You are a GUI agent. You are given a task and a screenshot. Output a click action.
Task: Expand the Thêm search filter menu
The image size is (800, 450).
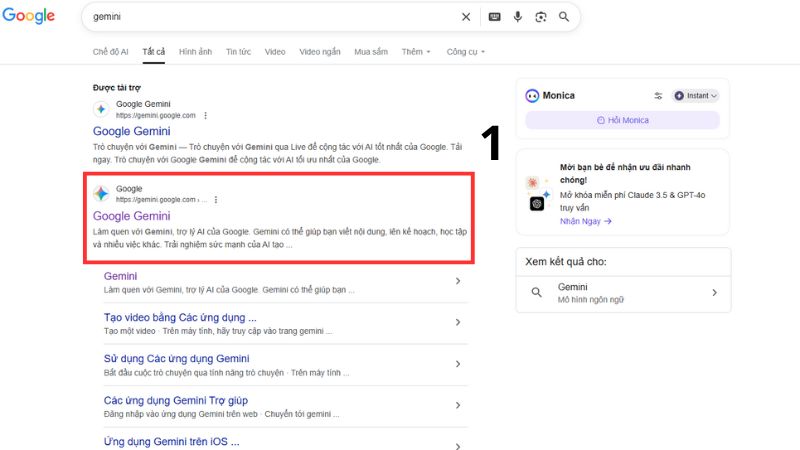[416, 51]
